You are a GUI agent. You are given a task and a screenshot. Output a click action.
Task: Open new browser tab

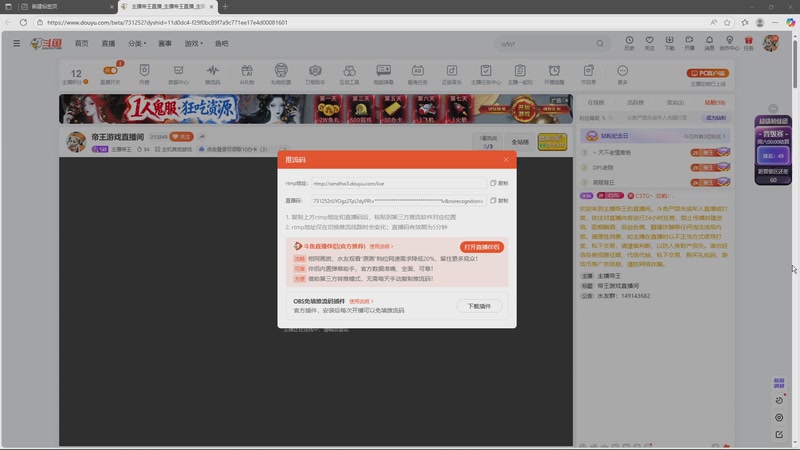point(225,7)
